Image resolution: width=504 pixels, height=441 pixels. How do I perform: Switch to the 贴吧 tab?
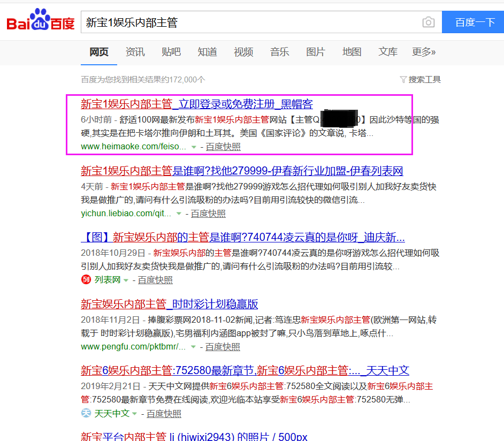171,52
